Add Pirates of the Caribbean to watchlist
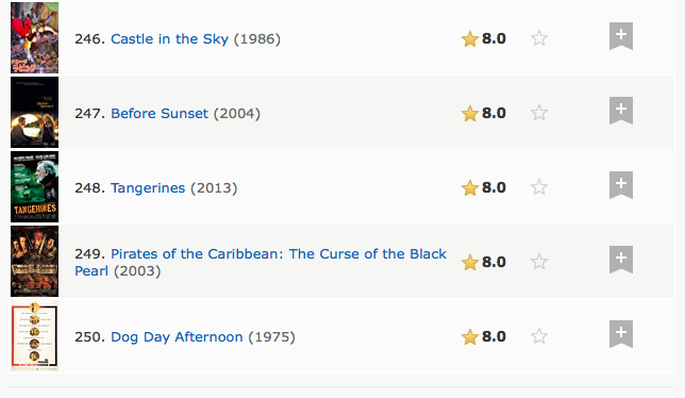The width and height of the screenshot is (685, 398). pyautogui.click(x=621, y=260)
